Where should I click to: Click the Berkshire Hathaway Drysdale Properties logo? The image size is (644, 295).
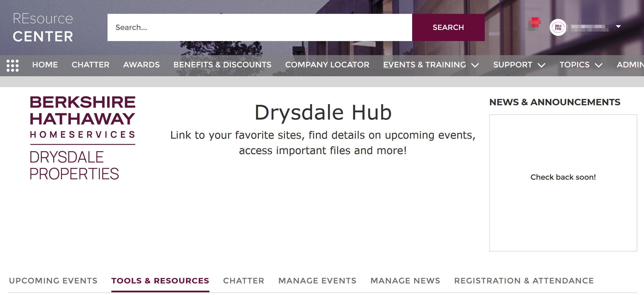tap(83, 138)
